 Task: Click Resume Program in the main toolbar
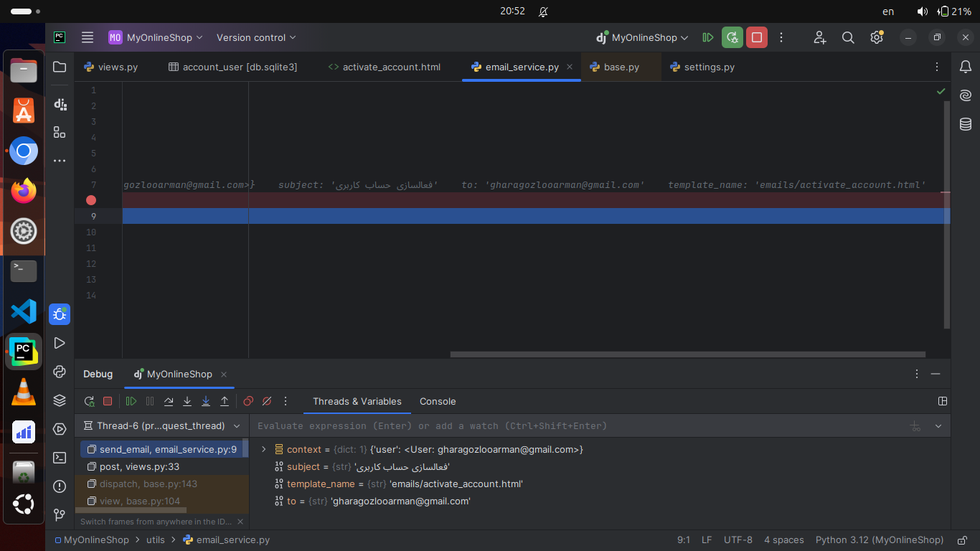coord(708,37)
